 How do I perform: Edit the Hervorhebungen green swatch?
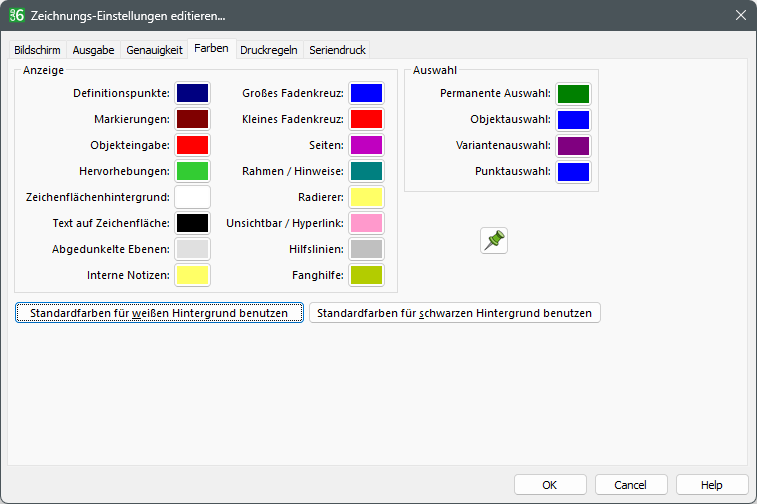tap(192, 171)
